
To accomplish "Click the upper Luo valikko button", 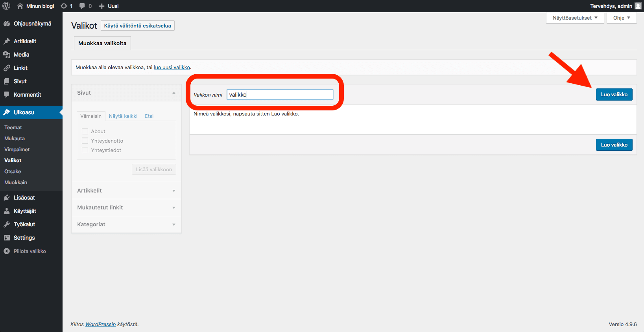I will coord(614,94).
